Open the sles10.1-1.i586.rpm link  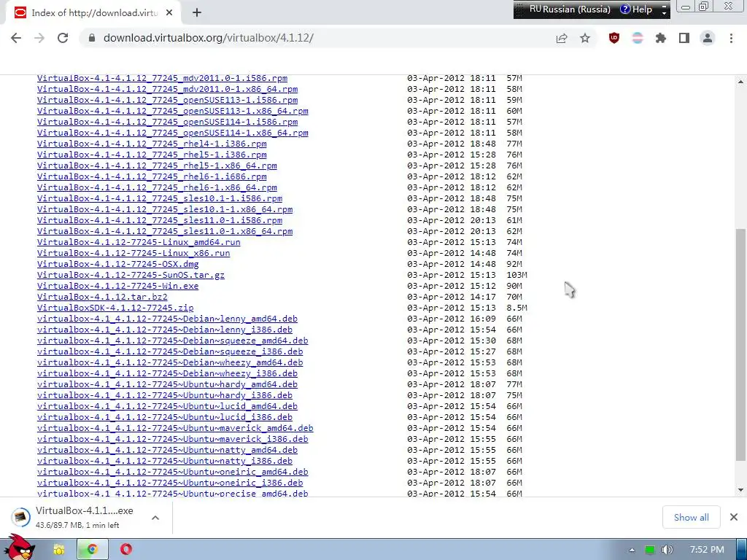point(160,198)
